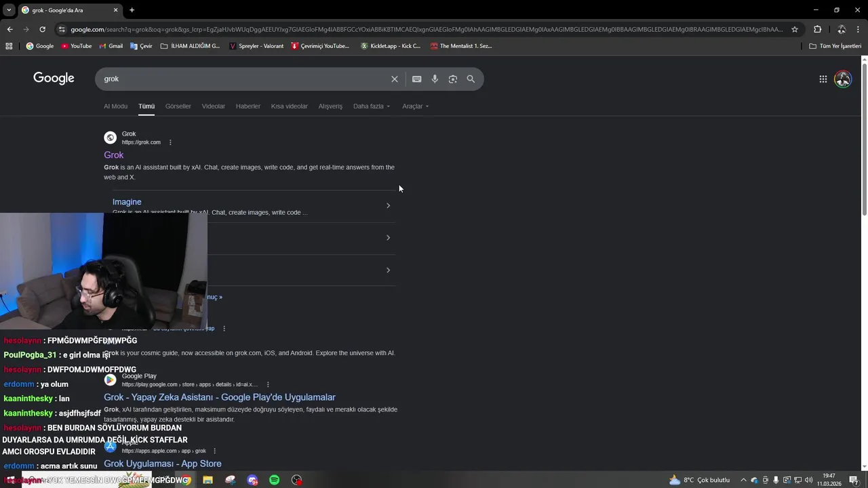Open the Google bookmark
The image size is (868, 488).
(x=39, y=46)
